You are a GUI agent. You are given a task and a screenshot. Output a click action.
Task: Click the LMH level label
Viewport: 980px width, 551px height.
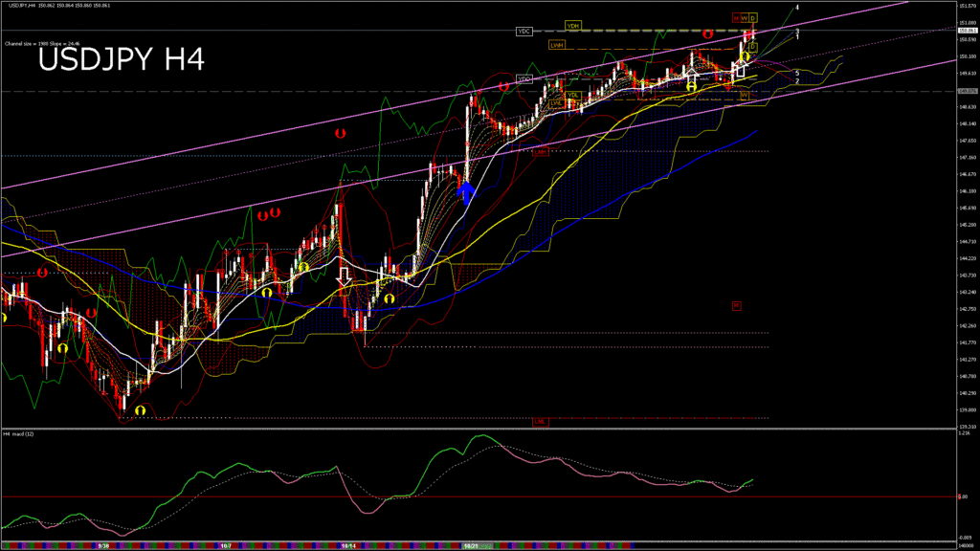point(541,152)
